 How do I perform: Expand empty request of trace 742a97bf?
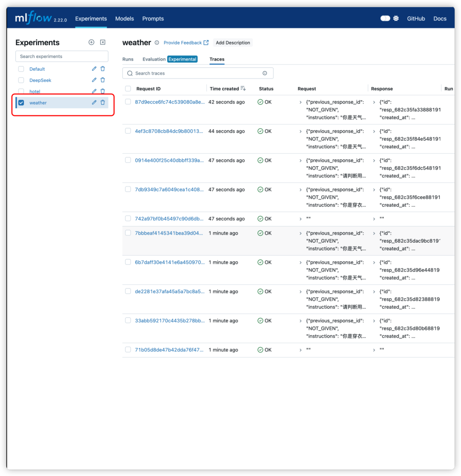pos(301,219)
